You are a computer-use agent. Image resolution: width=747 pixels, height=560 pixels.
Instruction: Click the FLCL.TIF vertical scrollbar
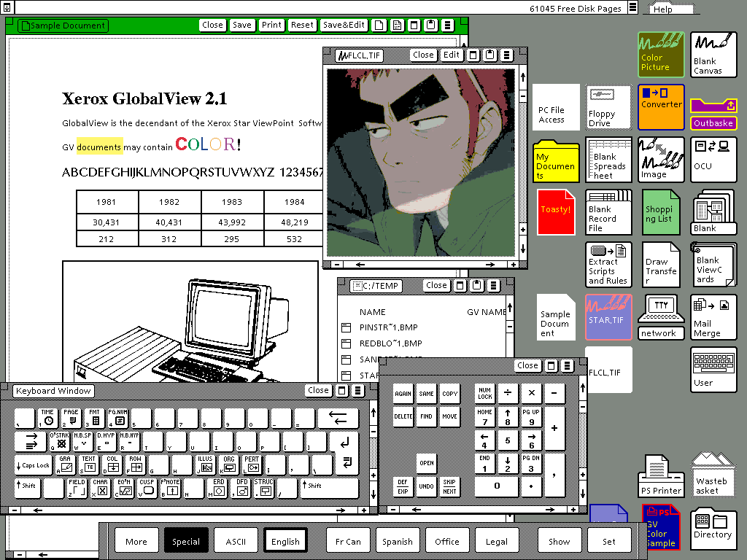point(522,160)
